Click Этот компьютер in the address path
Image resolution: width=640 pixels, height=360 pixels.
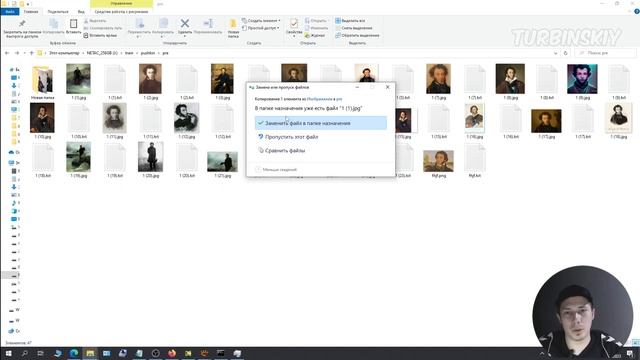tap(64, 53)
